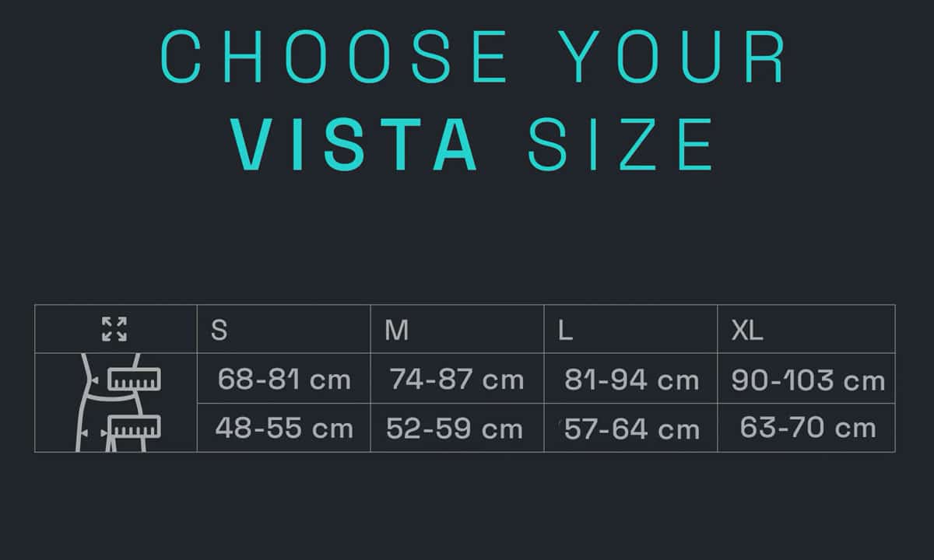Image resolution: width=934 pixels, height=560 pixels.
Task: Pick the 52-59 cm hip measurement
Action: (455, 429)
